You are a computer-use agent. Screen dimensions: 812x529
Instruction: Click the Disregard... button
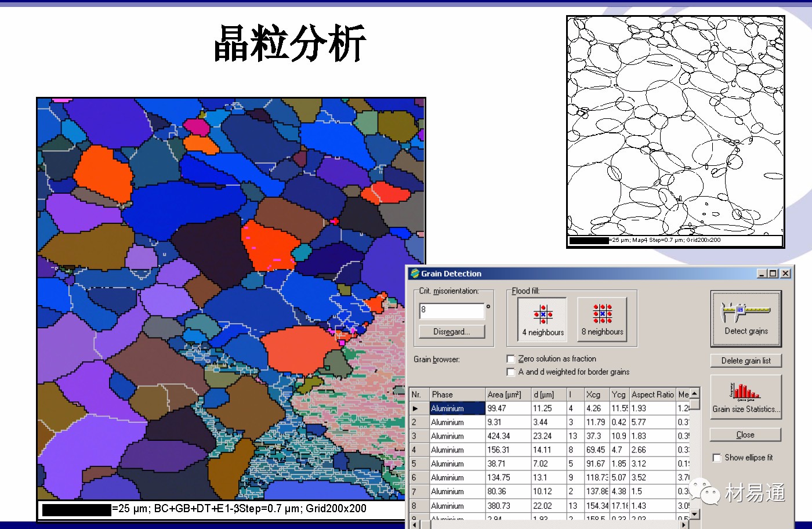click(x=451, y=332)
